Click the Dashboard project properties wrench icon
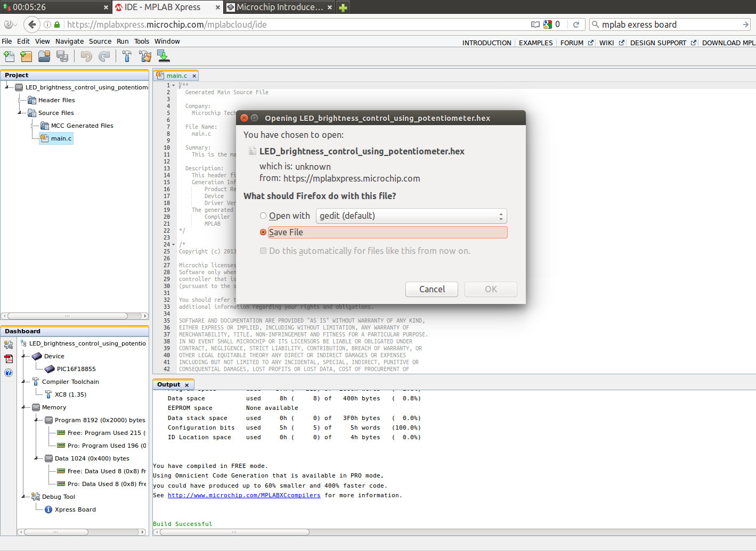The height and width of the screenshot is (551, 756). [9, 344]
